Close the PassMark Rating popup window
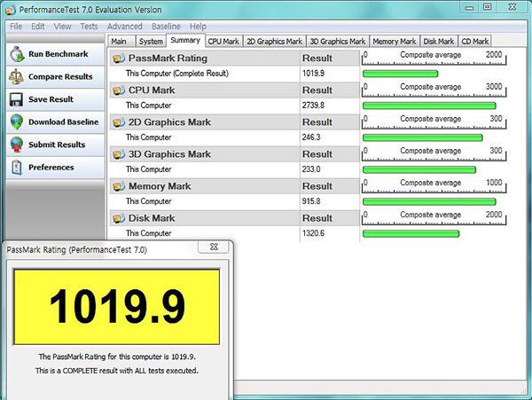Viewport: 532px width, 400px height. point(214,247)
